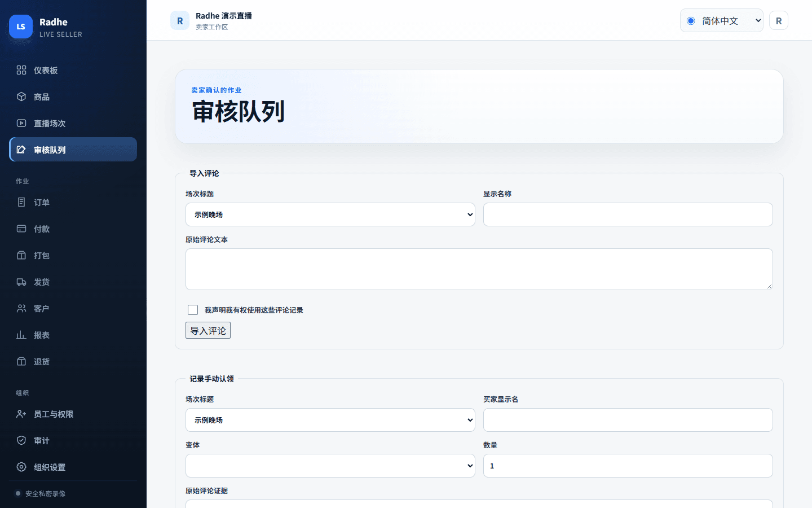Click the edit icon next to 审核队列
812x508 pixels.
(x=21, y=150)
